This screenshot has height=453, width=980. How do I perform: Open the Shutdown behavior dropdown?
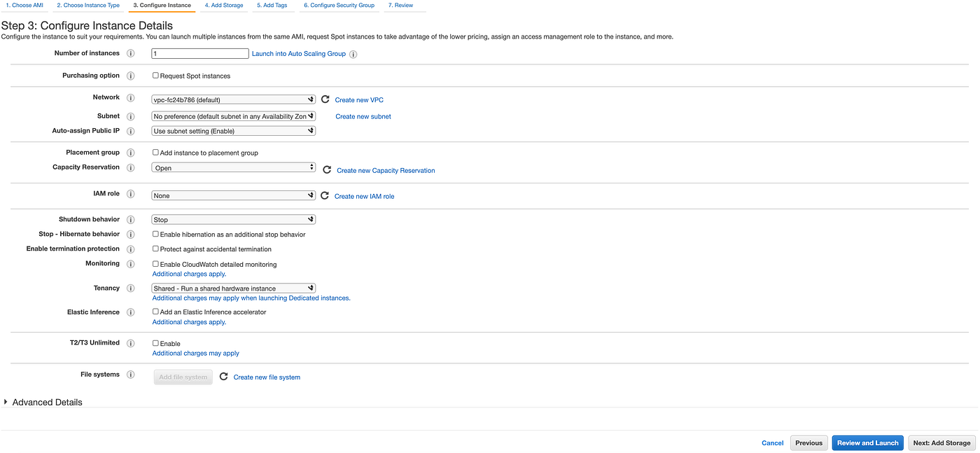(233, 219)
